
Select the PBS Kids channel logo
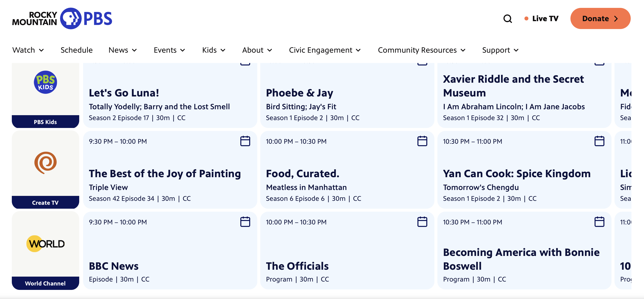46,82
